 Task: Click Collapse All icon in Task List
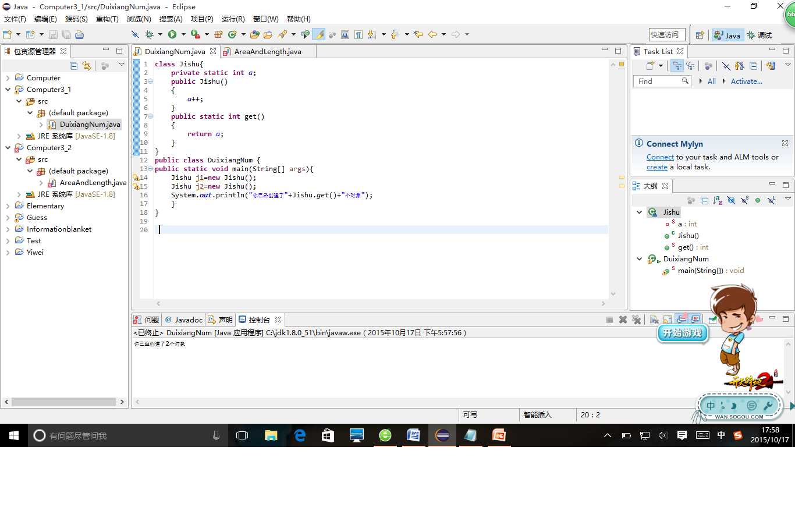754,66
